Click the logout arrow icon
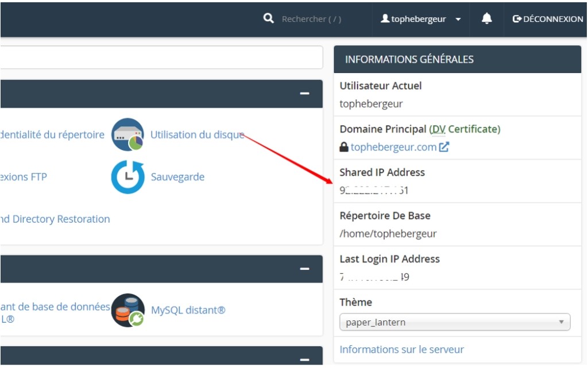The width and height of the screenshot is (588, 371). (517, 19)
